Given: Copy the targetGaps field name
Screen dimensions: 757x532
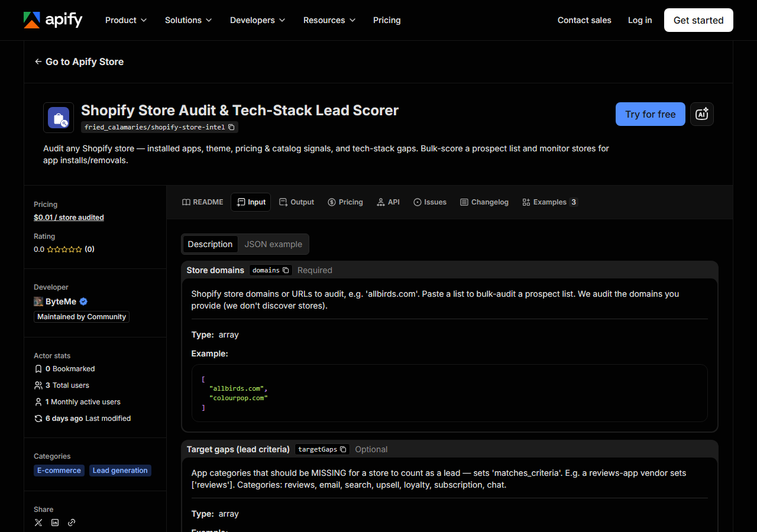Looking at the screenshot, I should tap(343, 449).
